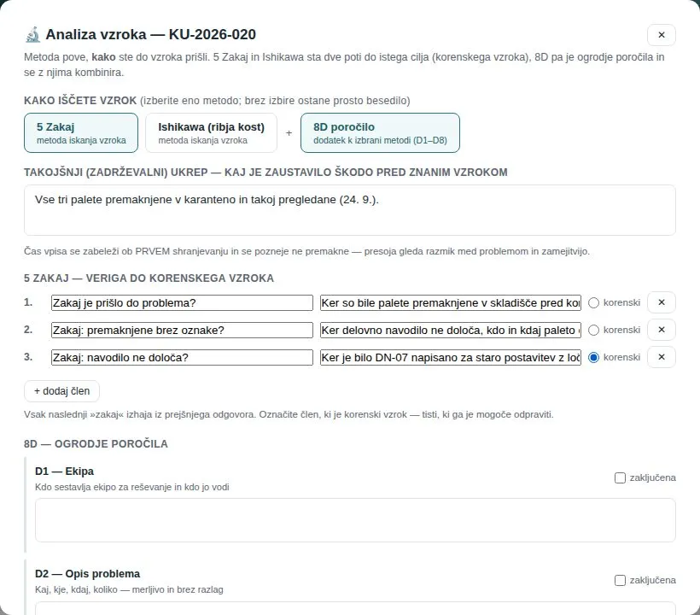Add a new chain link with dodaj člen
Image resolution: width=700 pixels, height=615 pixels.
coord(61,391)
